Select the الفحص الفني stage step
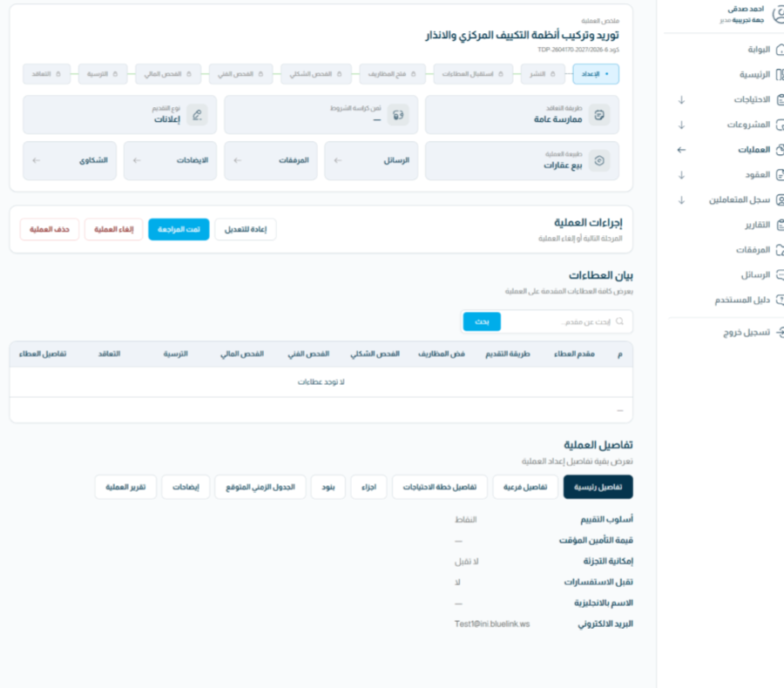The width and height of the screenshot is (784, 688). 241,74
